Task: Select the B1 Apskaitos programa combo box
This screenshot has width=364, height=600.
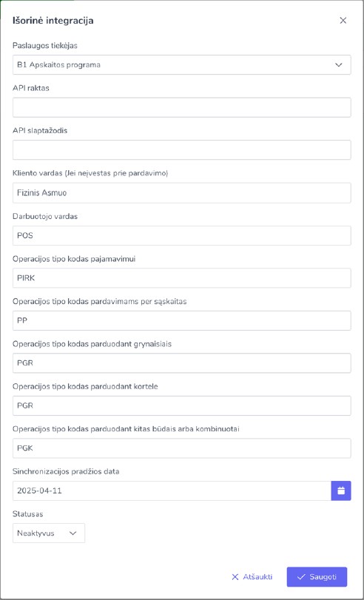Action: [x=182, y=64]
